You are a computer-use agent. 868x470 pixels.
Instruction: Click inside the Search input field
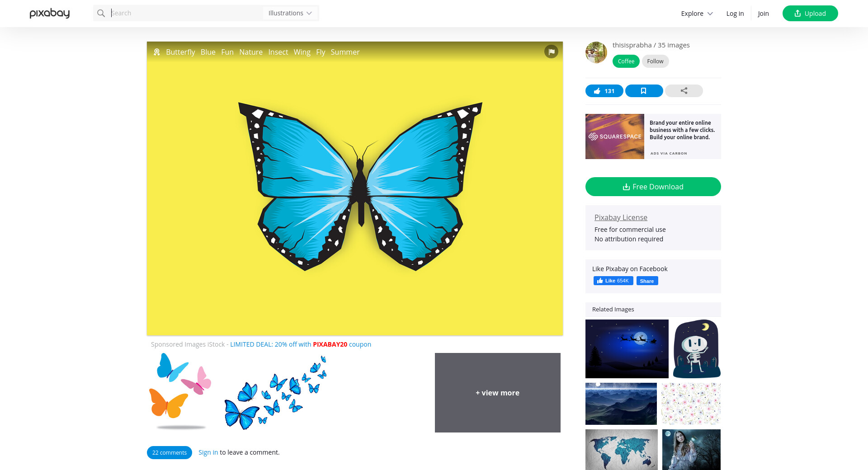click(x=185, y=13)
